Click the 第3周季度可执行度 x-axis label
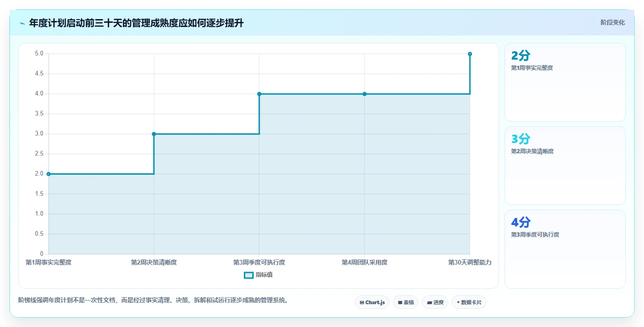 (x=259, y=262)
